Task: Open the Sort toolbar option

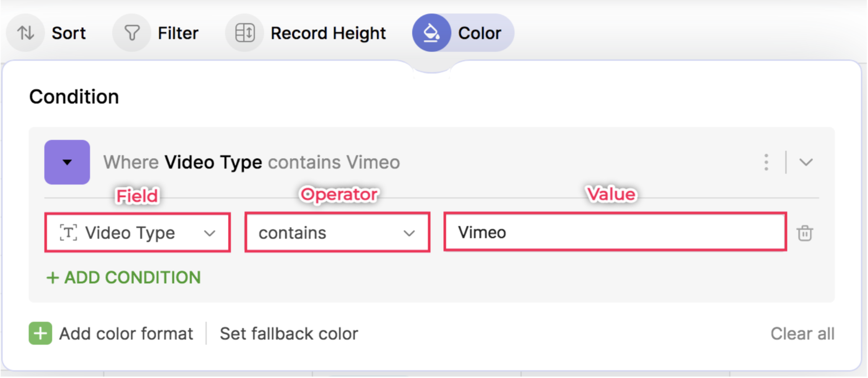Action: click(69, 33)
